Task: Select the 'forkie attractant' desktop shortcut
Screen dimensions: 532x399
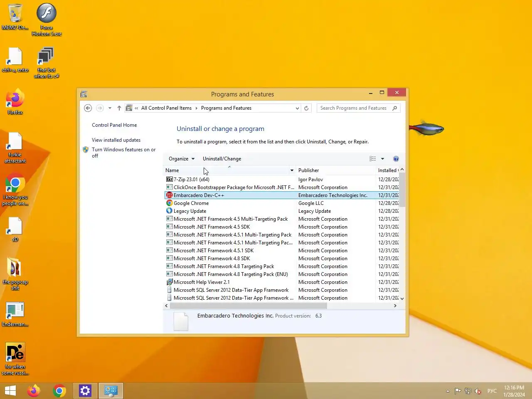Action: [15, 148]
